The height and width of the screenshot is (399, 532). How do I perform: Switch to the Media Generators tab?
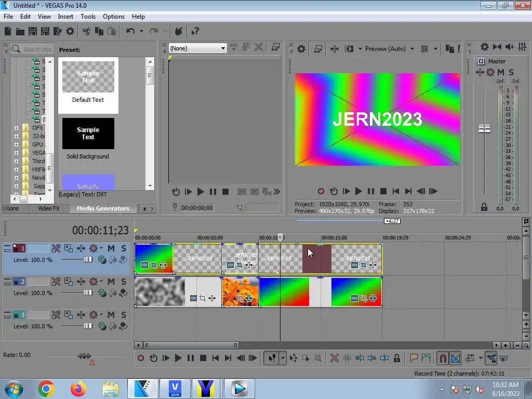tap(103, 208)
